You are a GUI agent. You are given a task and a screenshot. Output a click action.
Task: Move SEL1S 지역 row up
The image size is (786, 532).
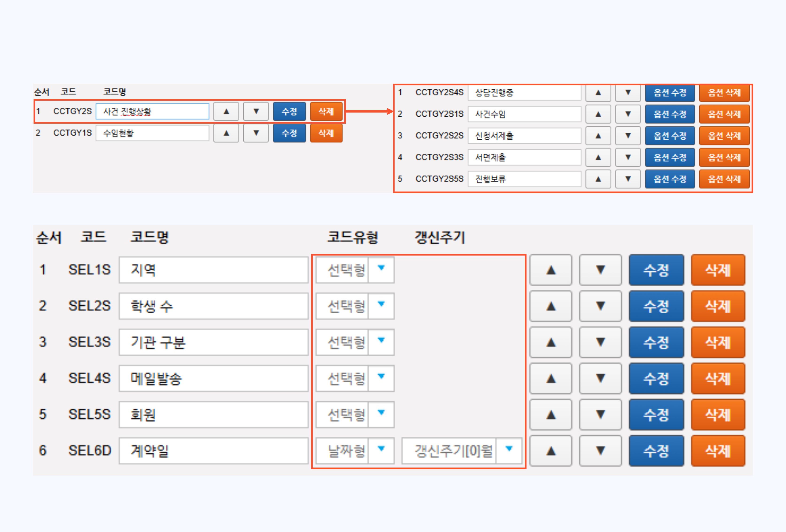tap(551, 270)
